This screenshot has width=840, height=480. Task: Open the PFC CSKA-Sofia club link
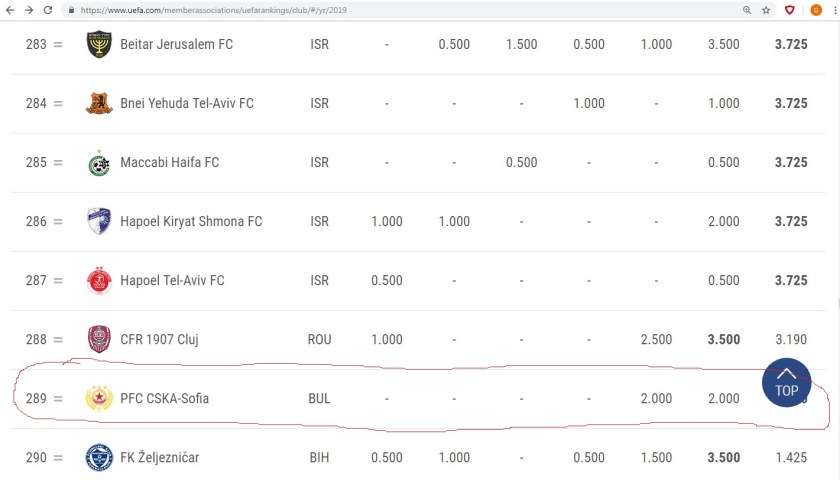[x=164, y=398]
